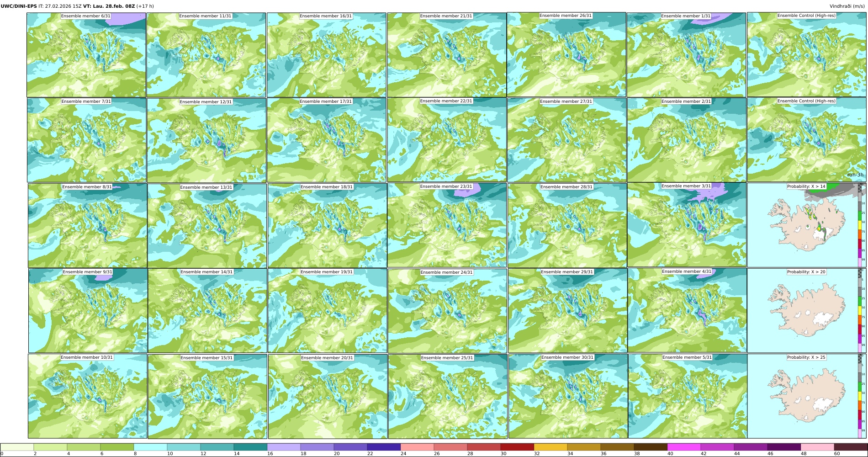Image resolution: width=868 pixels, height=457 pixels.
Task: Open the Probability X > 20 map
Action: (x=806, y=311)
